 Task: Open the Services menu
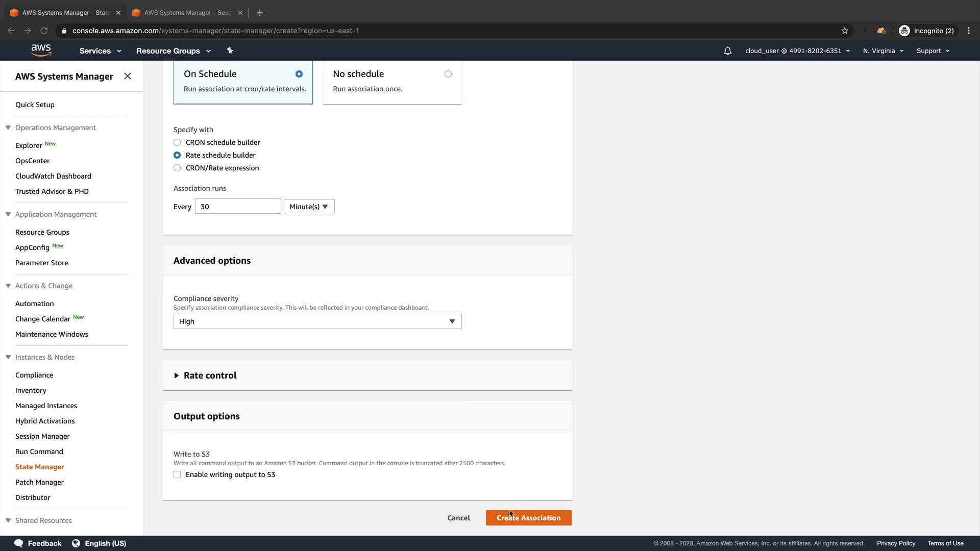[x=100, y=51]
